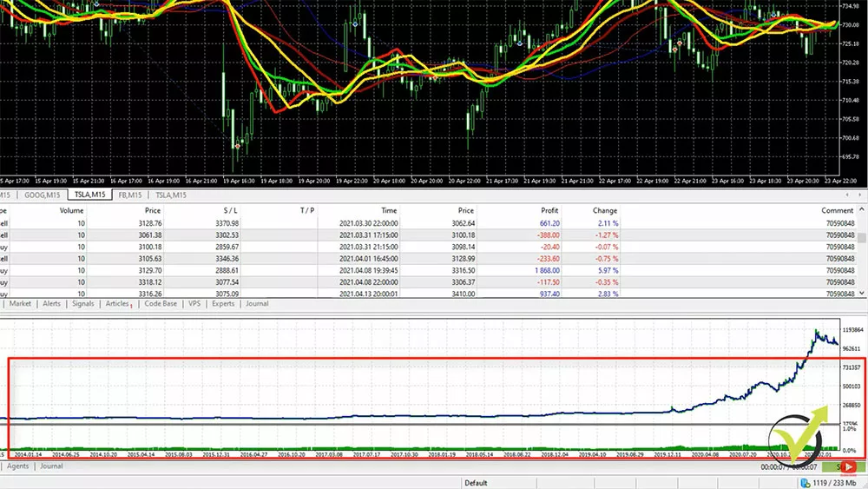Click the Comment column header

click(837, 210)
